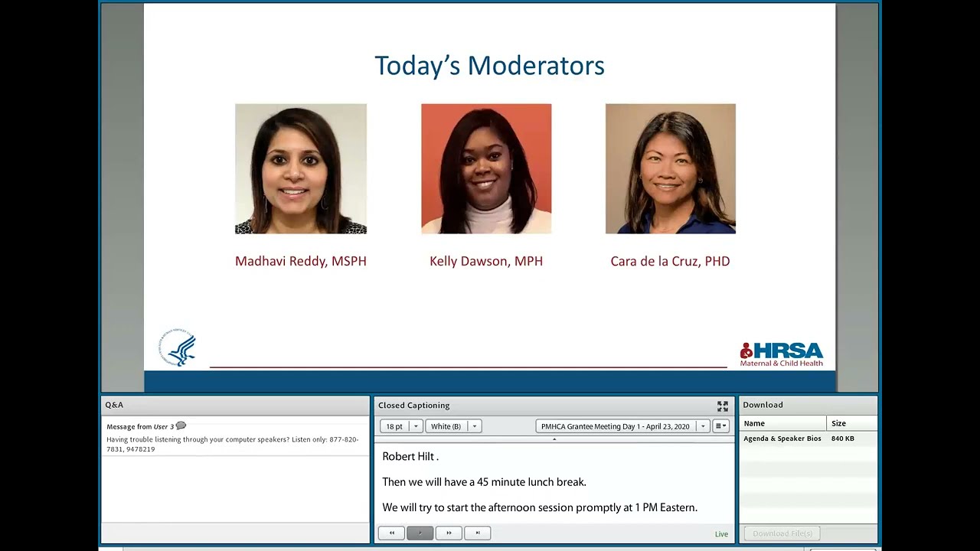Open caption pod options menu icon
980x551 pixels.
click(720, 426)
